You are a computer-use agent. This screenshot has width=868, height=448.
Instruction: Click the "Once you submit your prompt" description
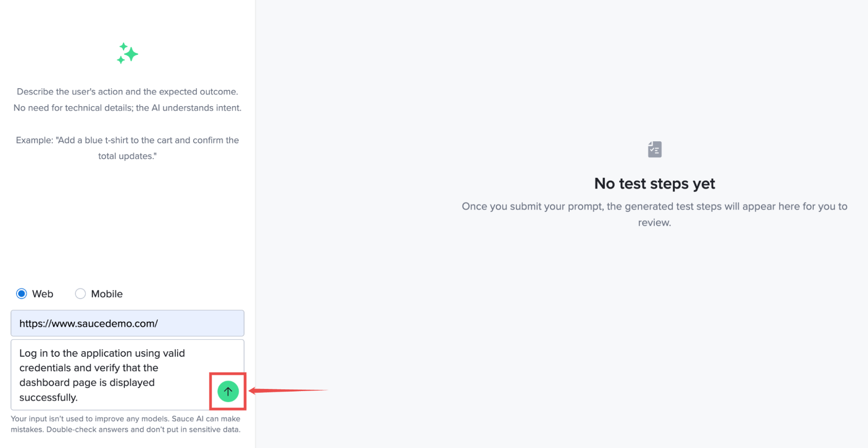[x=654, y=206]
